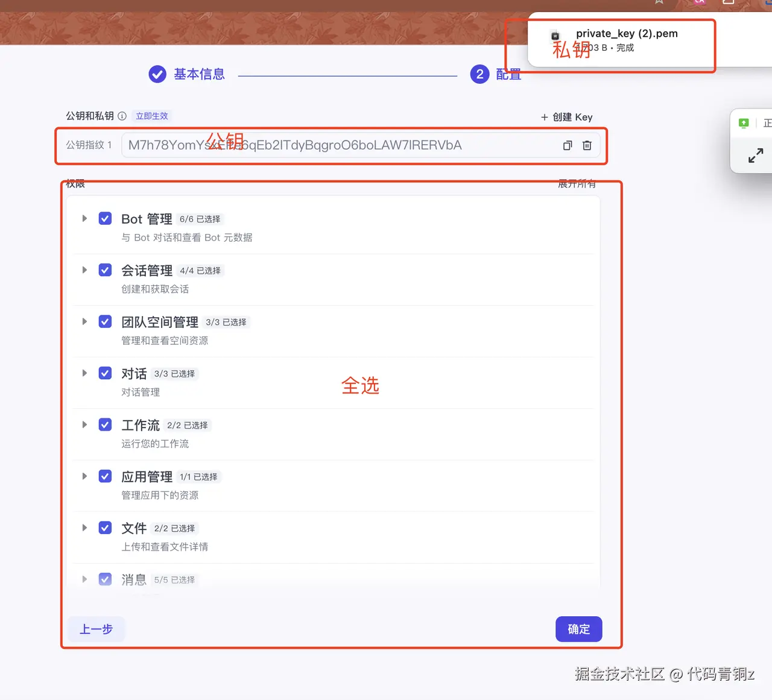
Task: Click the 3/3 已选择 badge beside 团队空间管理
Action: [x=226, y=322]
